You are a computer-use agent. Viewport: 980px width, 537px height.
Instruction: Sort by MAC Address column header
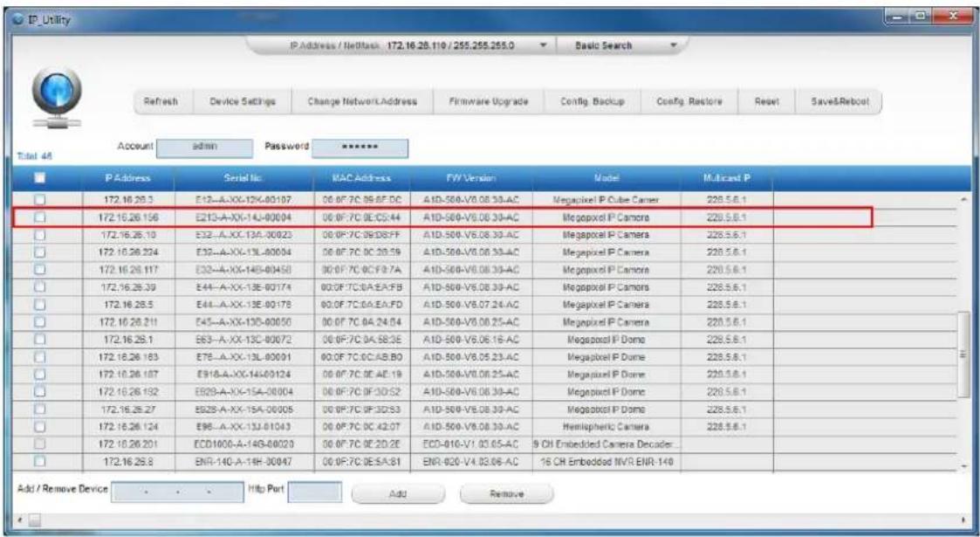pos(362,178)
